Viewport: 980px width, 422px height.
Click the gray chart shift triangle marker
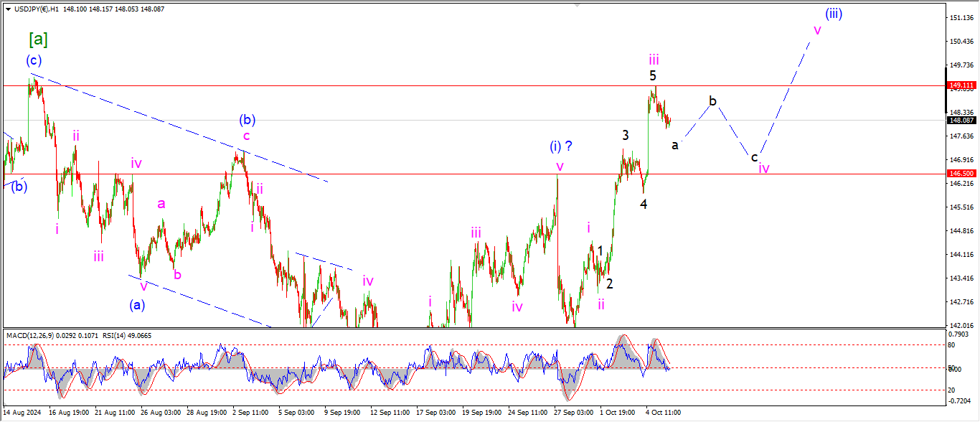click(576, 5)
